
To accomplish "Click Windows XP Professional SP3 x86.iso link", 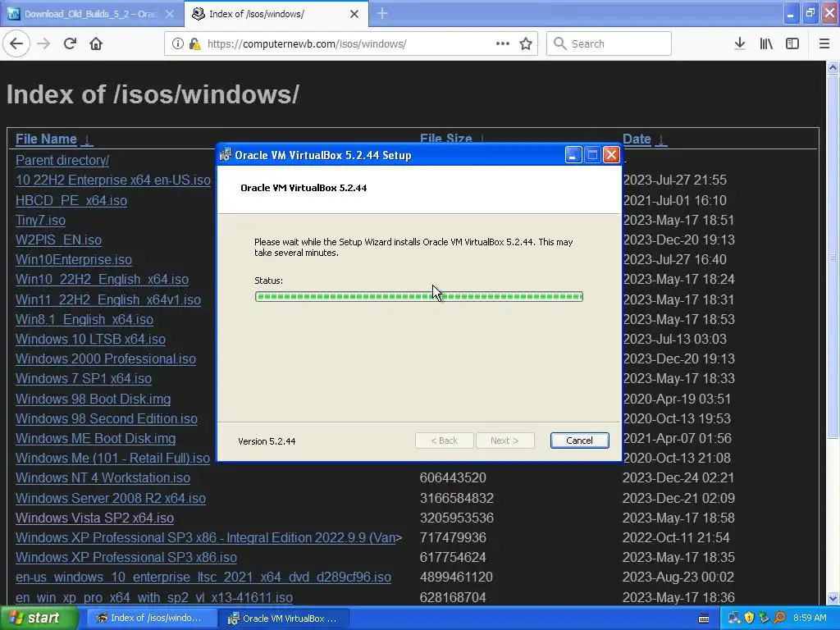I will click(x=126, y=558).
